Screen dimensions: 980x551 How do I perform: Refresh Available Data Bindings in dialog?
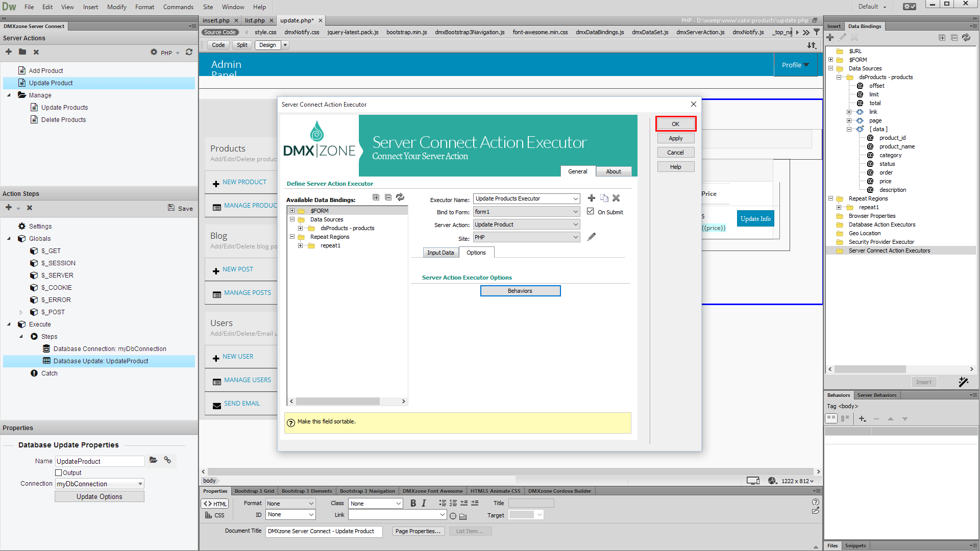pos(400,197)
